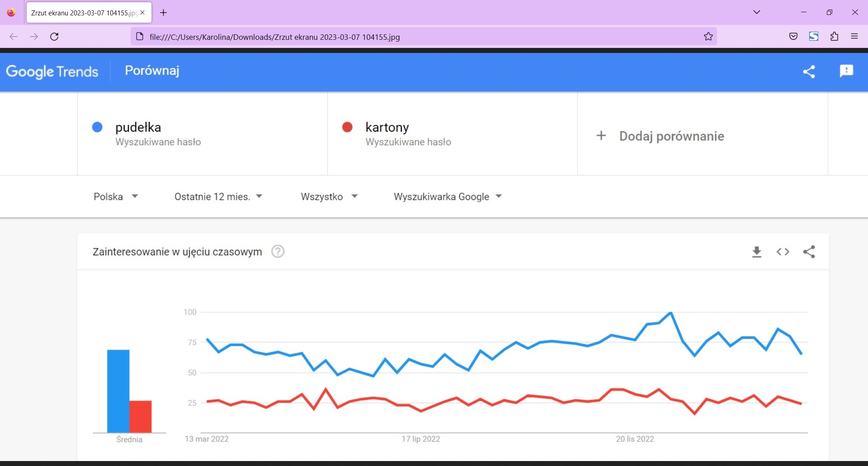Viewport: 868px width, 466px height.
Task: Click the embed code icon
Action: [x=783, y=252]
